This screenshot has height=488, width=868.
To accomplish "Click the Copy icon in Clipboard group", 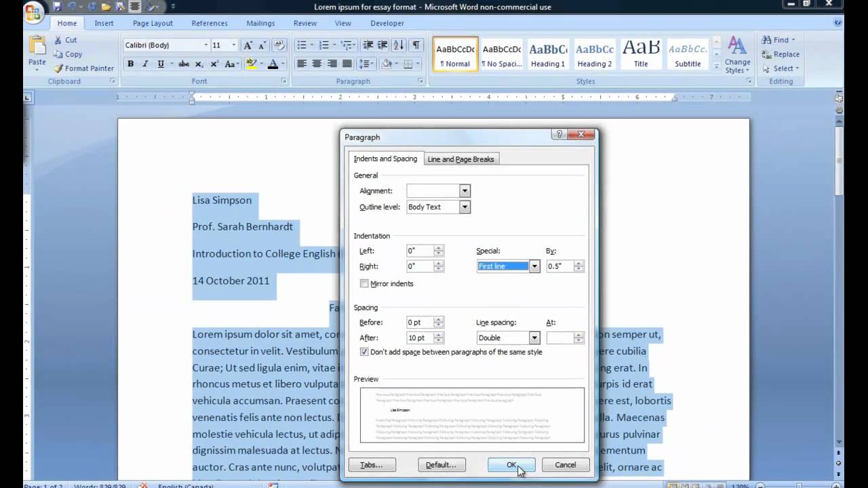I will 58,54.
